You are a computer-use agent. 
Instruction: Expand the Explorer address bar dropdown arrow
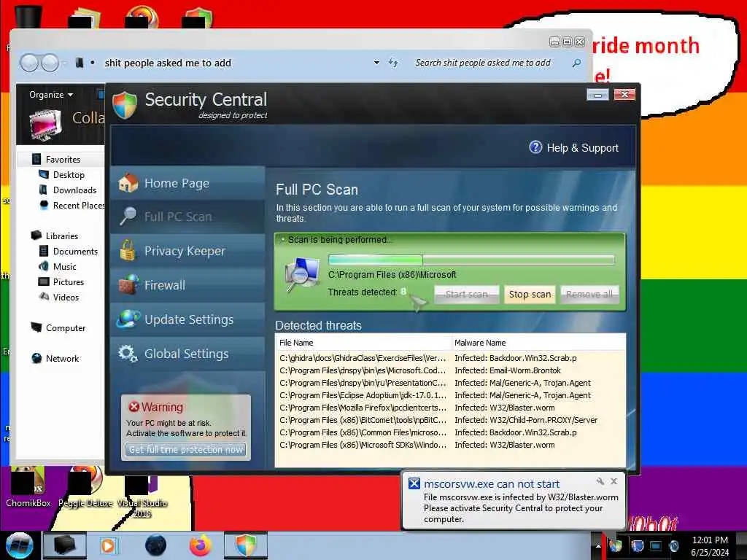point(376,63)
